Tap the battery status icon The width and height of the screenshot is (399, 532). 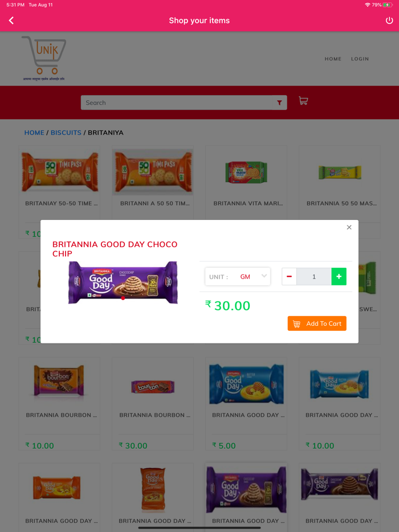[x=388, y=5]
